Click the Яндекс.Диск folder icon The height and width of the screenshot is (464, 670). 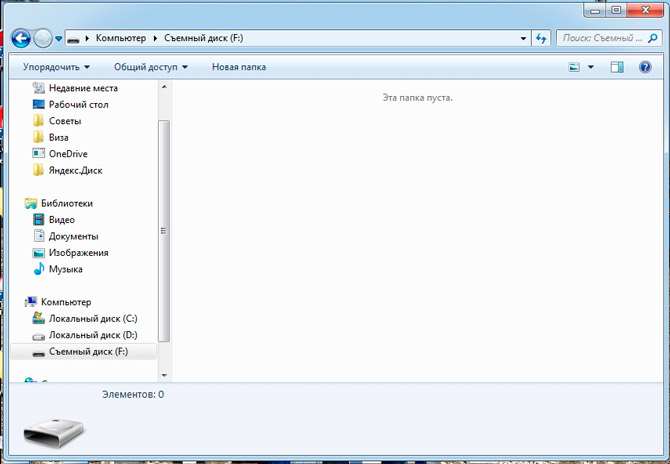coord(38,170)
